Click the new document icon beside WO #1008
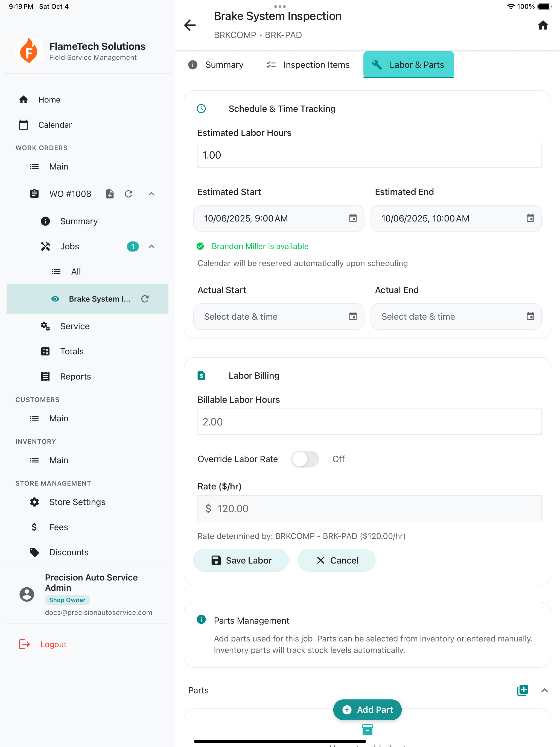This screenshot has height=747, width=560. (x=110, y=194)
